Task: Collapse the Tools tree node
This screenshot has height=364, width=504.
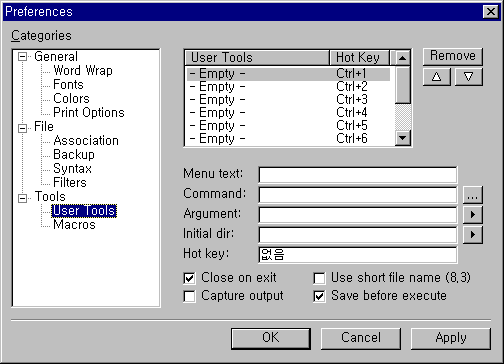Action: [x=22, y=198]
